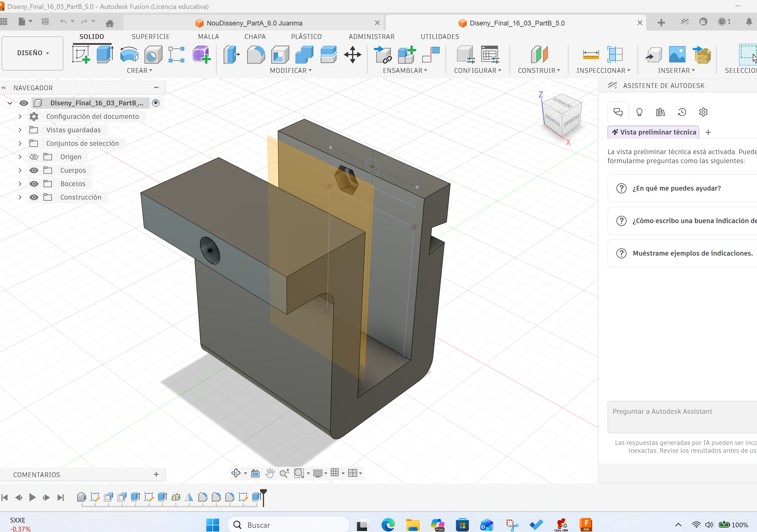This screenshot has width=757, height=532.
Task: Click in 'Preguntar a Autodesk Assistant' field
Action: pyautogui.click(x=683, y=417)
